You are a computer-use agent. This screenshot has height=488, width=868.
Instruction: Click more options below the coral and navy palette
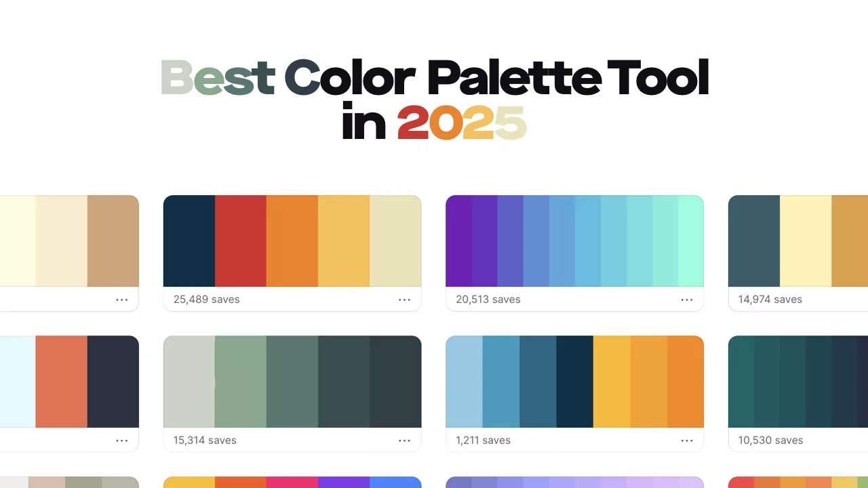pos(122,441)
